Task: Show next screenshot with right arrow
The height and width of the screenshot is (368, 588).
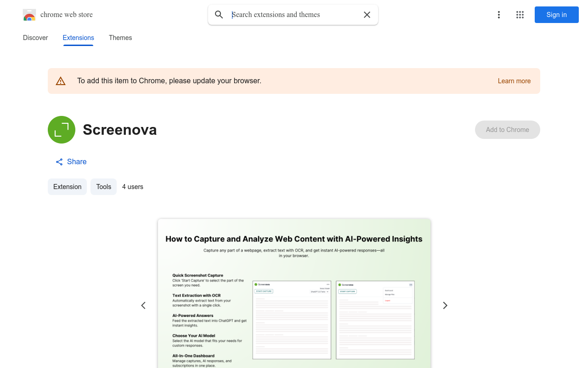Action: (445, 305)
